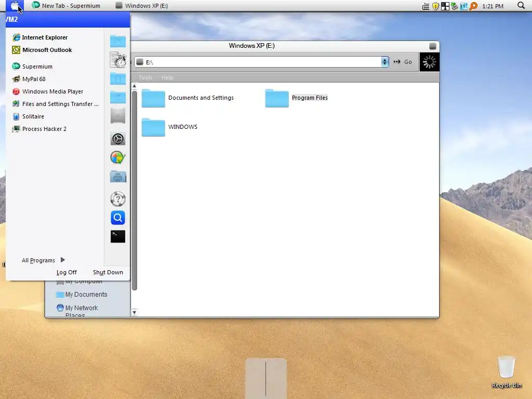Select the WINDOWS folder

169,127
